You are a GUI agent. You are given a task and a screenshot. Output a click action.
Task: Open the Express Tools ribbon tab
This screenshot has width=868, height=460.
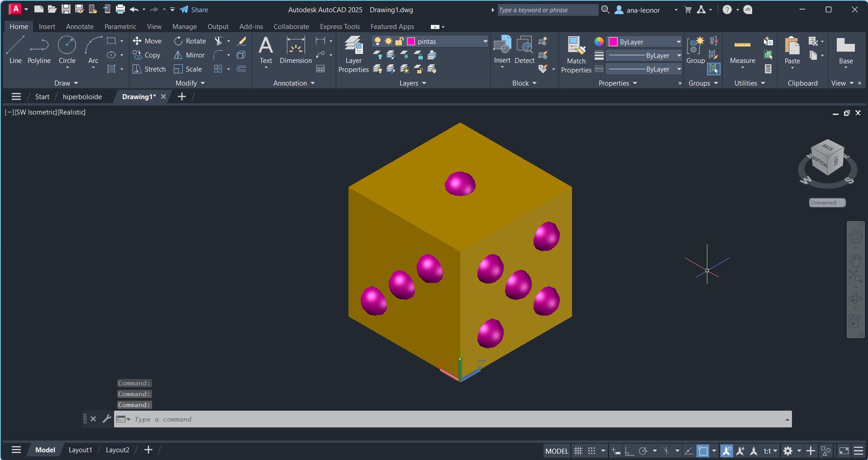point(340,27)
